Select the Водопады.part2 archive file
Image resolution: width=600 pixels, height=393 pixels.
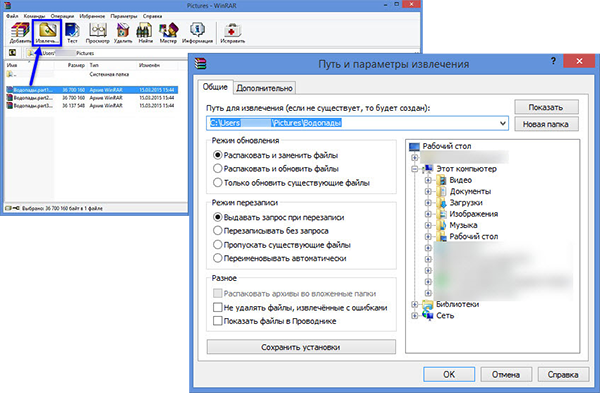[92, 98]
